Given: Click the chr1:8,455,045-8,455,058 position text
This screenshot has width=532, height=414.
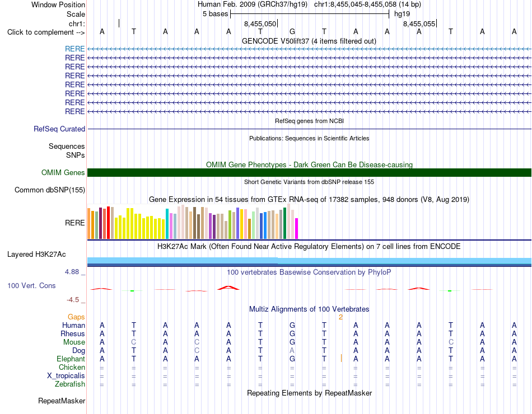Looking at the screenshot, I should [367, 4].
